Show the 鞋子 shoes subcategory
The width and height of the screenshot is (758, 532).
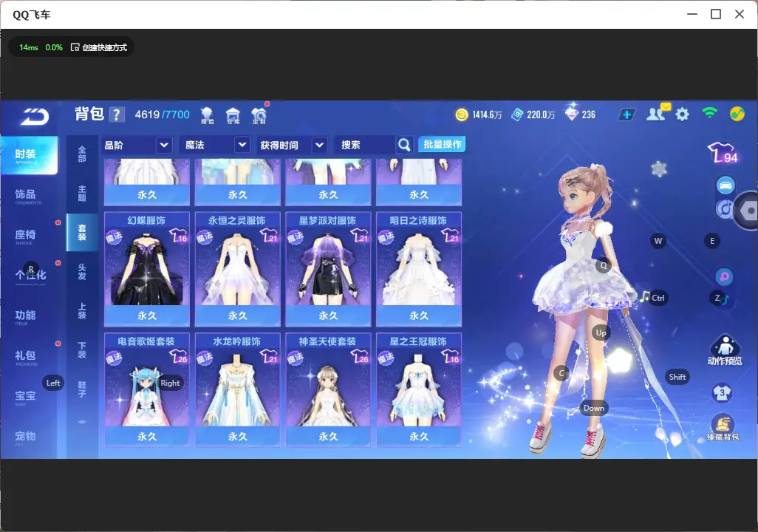[x=82, y=389]
